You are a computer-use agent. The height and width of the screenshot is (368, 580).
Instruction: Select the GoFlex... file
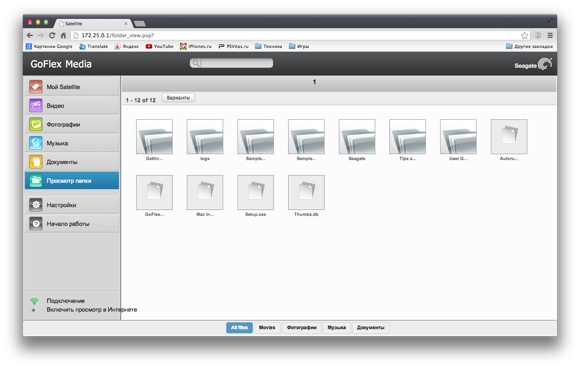coord(154,192)
